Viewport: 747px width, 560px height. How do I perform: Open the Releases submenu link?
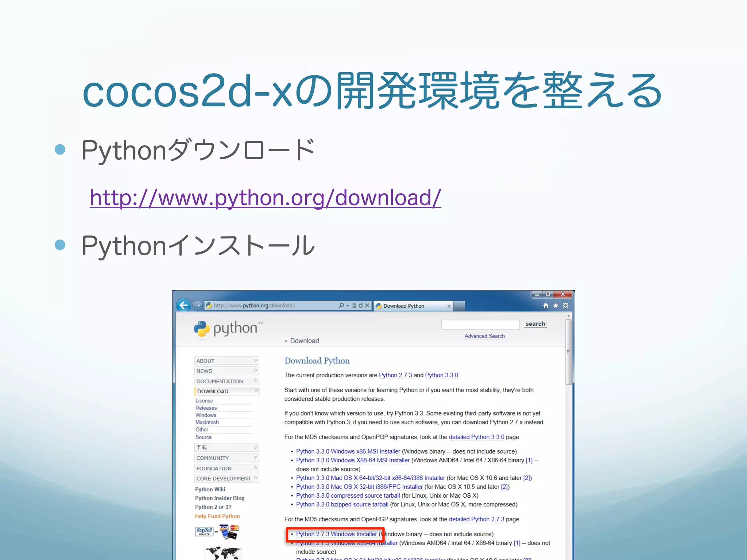click(206, 408)
